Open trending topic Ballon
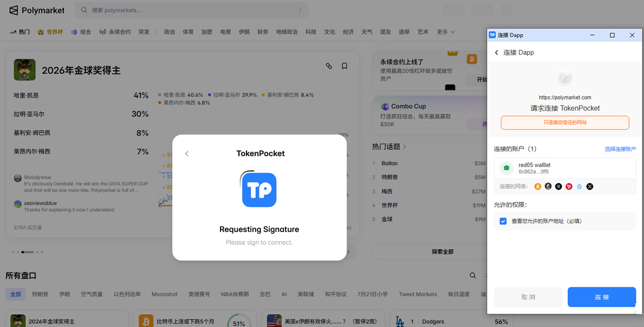Image resolution: width=644 pixels, height=327 pixels. click(x=429, y=163)
